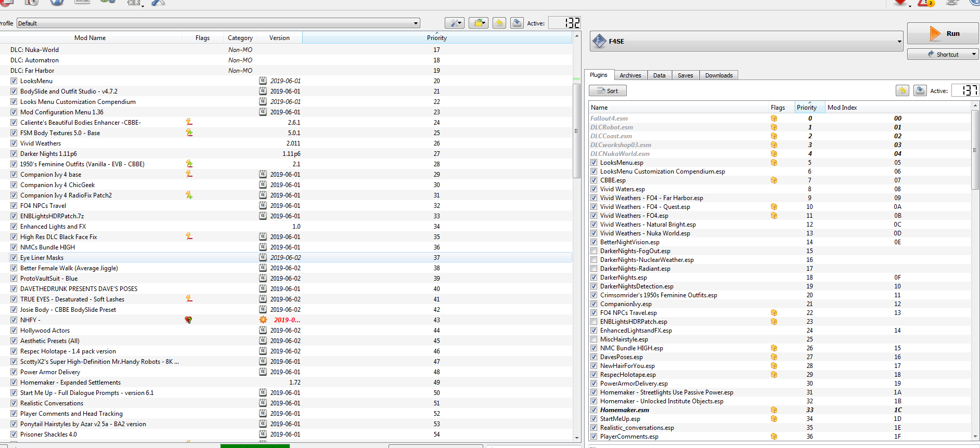
Task: Open settings via the wrench and screwdriver icon
Action: (x=158, y=3)
